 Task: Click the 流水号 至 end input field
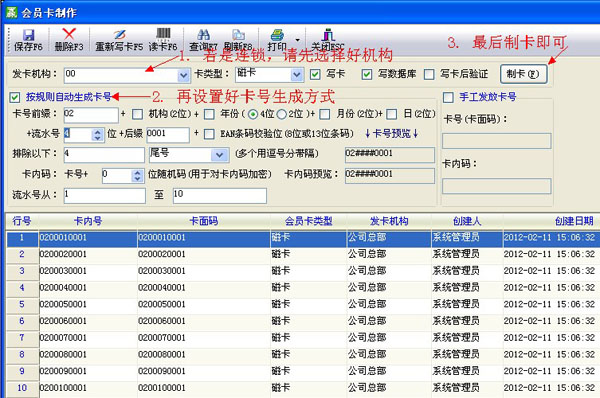(220, 195)
